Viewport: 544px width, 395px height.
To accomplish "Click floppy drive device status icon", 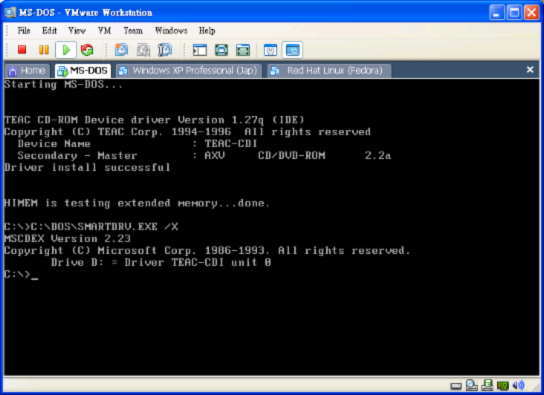I will [x=487, y=385].
